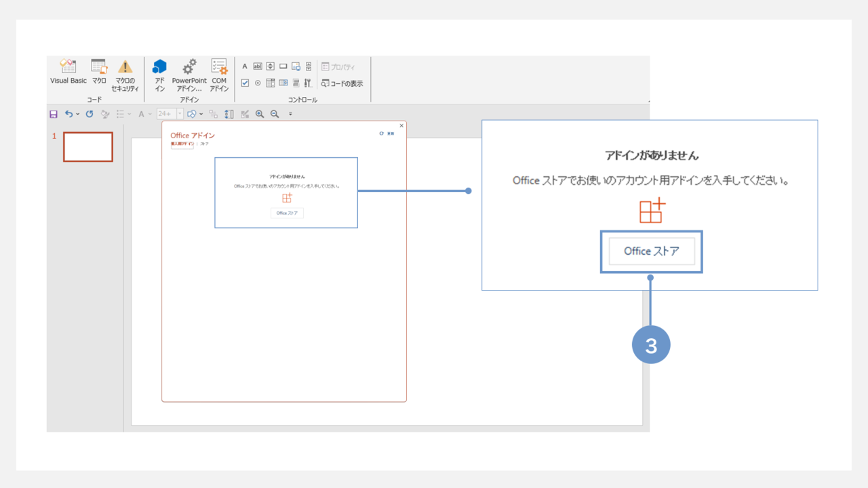Viewport: 868px width, 488px height.
Task: Insert a Combo Box control
Action: point(283,83)
